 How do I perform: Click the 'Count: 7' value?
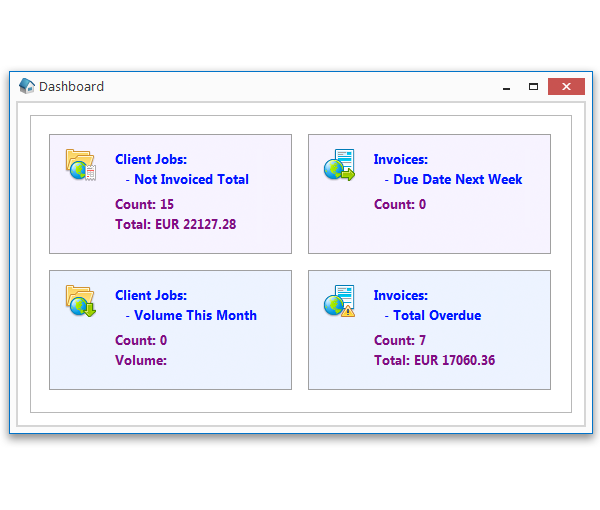tap(400, 340)
